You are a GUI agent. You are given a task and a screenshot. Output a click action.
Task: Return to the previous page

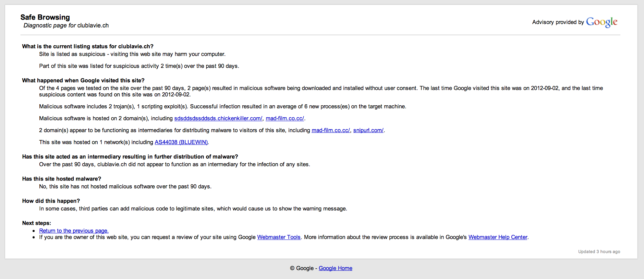pos(74,231)
